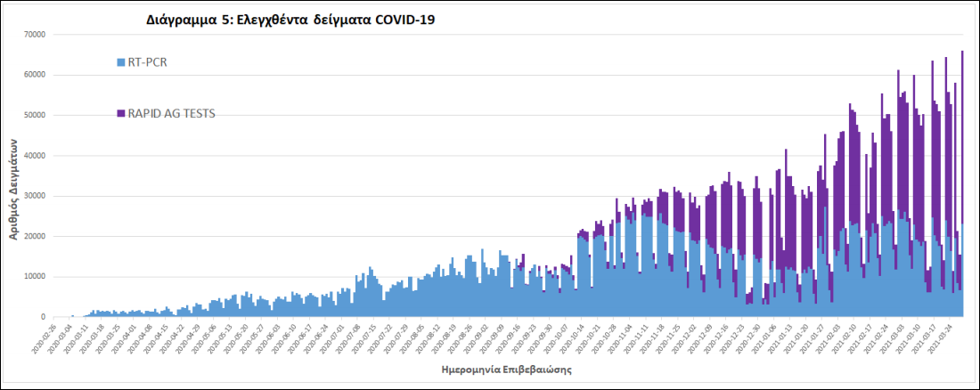Click the 10000 y-axis tick label
The height and width of the screenshot is (390, 980).
pos(35,277)
